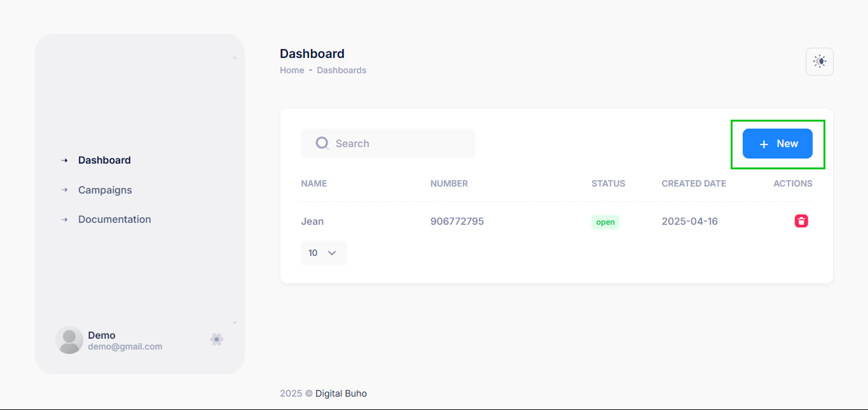Open the Documentation menu item

pos(114,220)
